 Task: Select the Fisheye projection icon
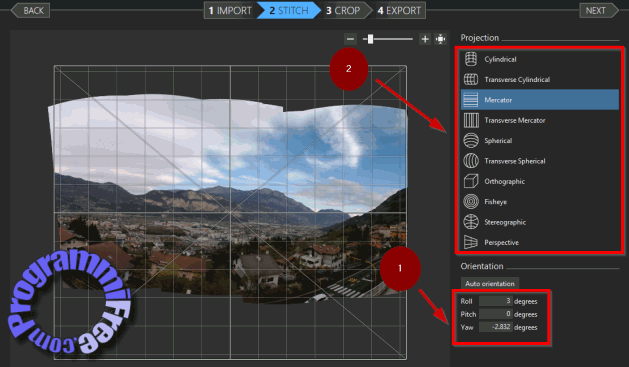[471, 201]
